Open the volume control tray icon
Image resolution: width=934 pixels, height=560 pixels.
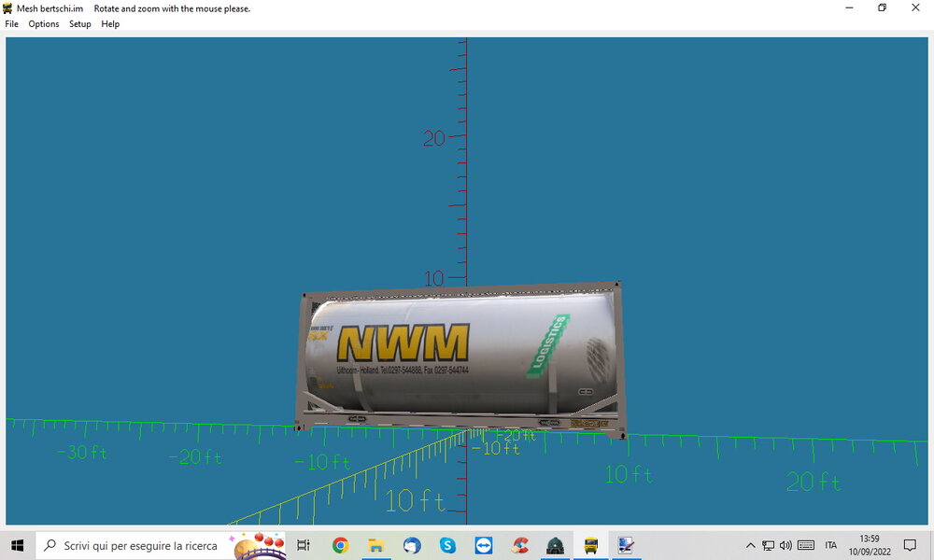click(786, 545)
